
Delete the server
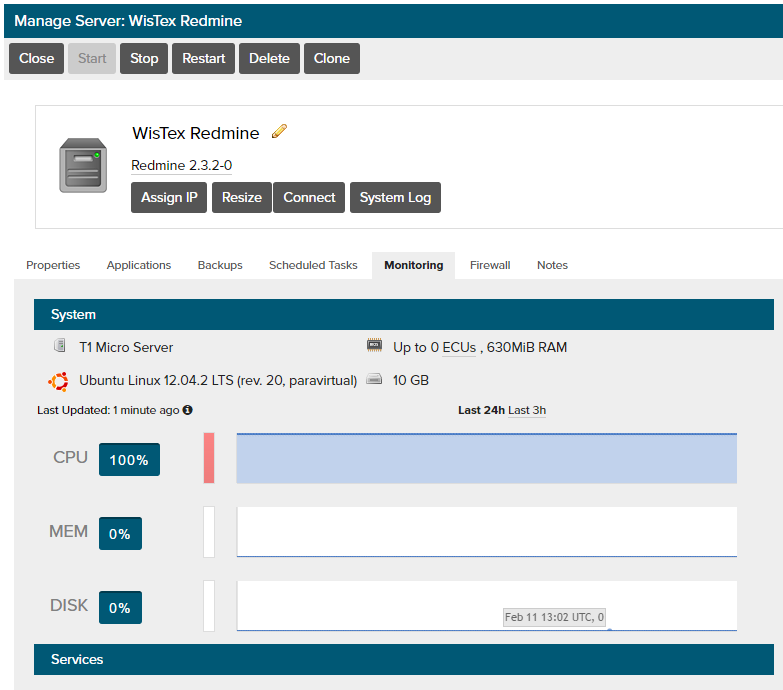pyautogui.click(x=269, y=58)
